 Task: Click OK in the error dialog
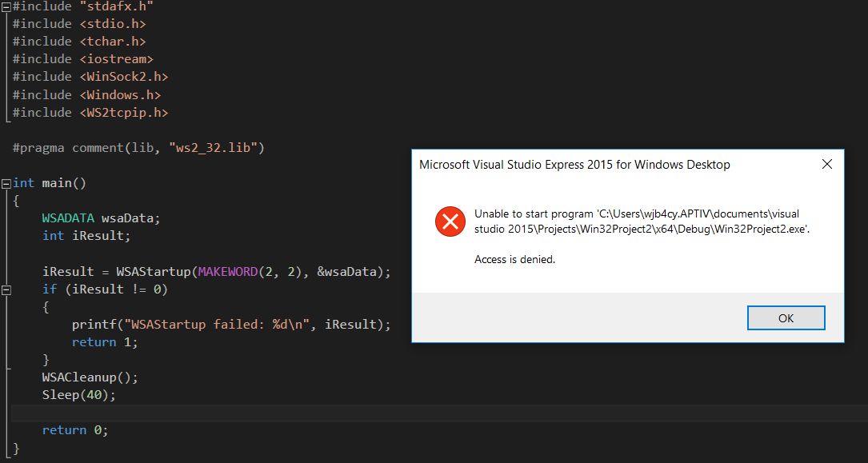[x=786, y=318]
